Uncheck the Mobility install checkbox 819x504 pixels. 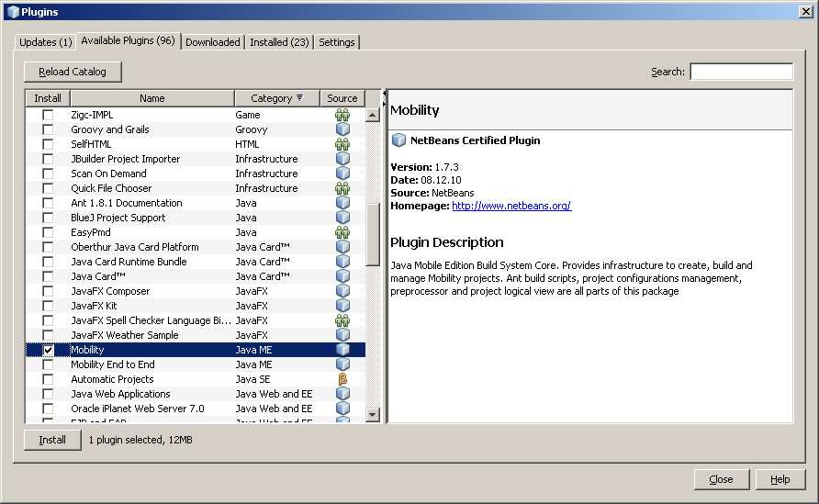pyautogui.click(x=48, y=350)
